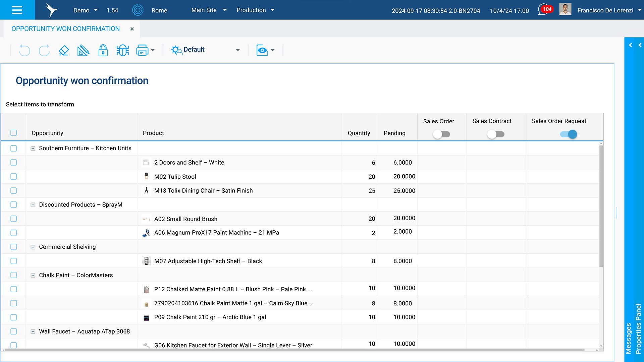Open the Properties Panel side tab

638,328
